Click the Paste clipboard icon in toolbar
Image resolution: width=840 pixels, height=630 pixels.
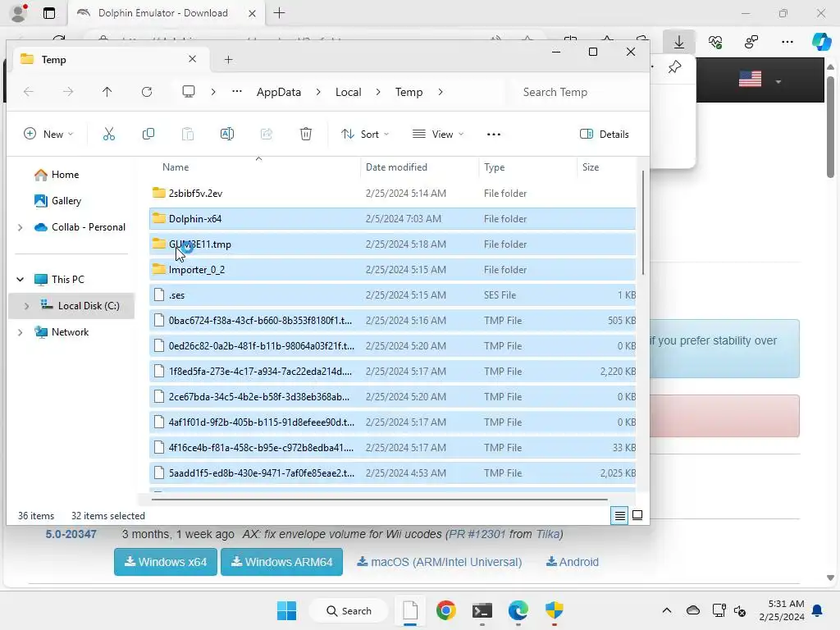pyautogui.click(x=188, y=134)
